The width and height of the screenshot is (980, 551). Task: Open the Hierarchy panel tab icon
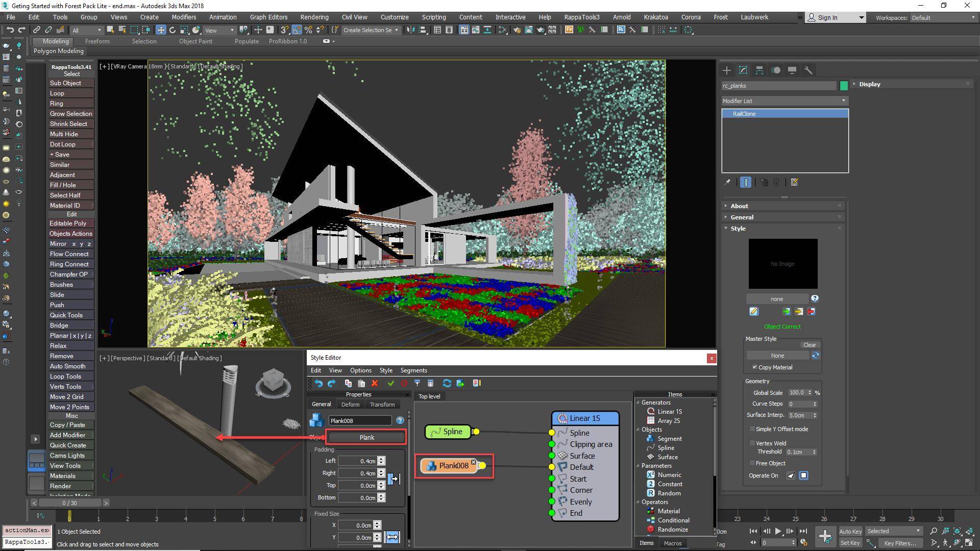pos(759,70)
